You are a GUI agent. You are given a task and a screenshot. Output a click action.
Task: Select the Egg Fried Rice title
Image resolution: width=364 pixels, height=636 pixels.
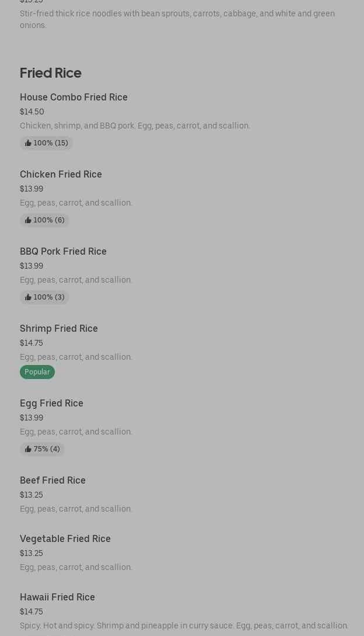51,403
